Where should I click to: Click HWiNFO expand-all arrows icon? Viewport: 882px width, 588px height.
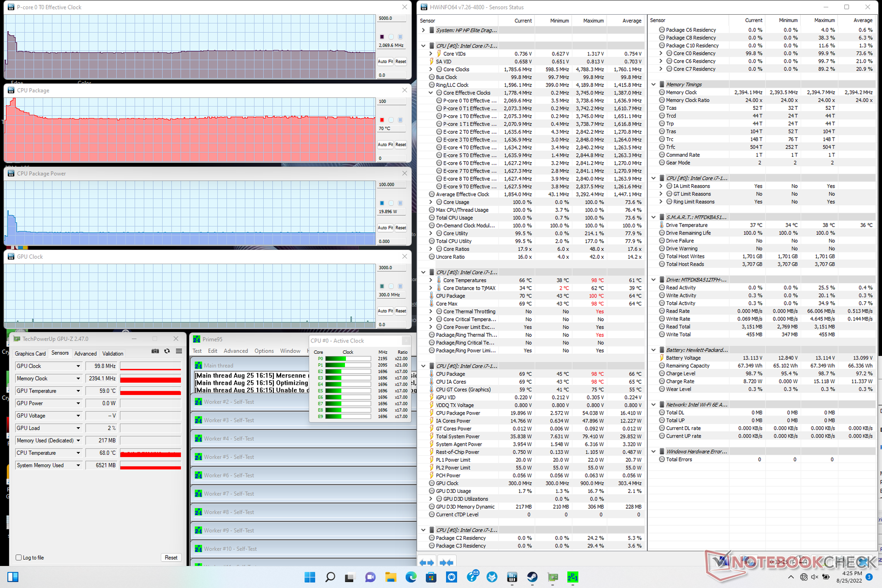[x=427, y=563]
